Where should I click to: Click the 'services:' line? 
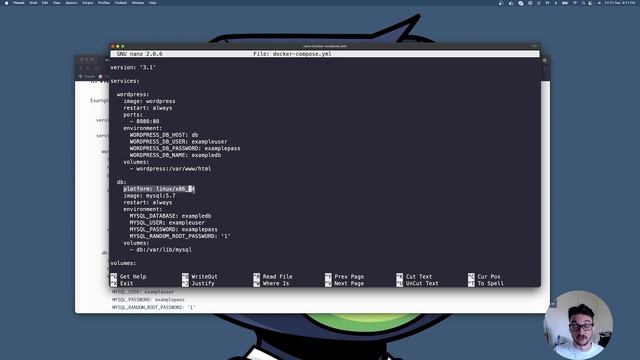[x=125, y=81]
